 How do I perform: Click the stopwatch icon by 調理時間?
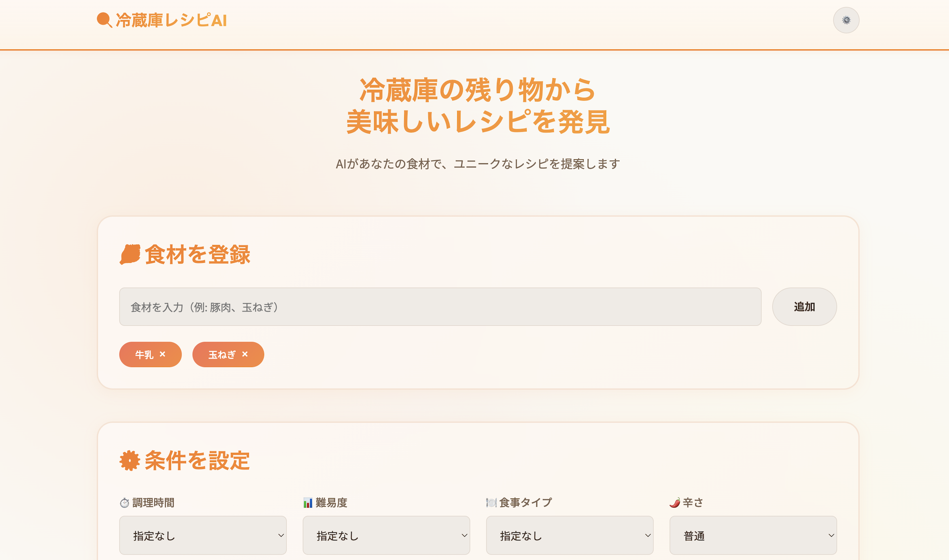(x=124, y=503)
